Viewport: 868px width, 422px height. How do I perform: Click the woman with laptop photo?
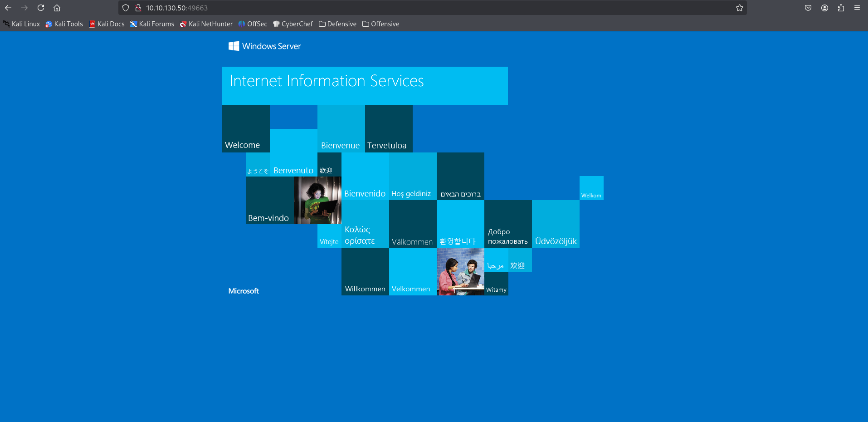[x=317, y=200]
